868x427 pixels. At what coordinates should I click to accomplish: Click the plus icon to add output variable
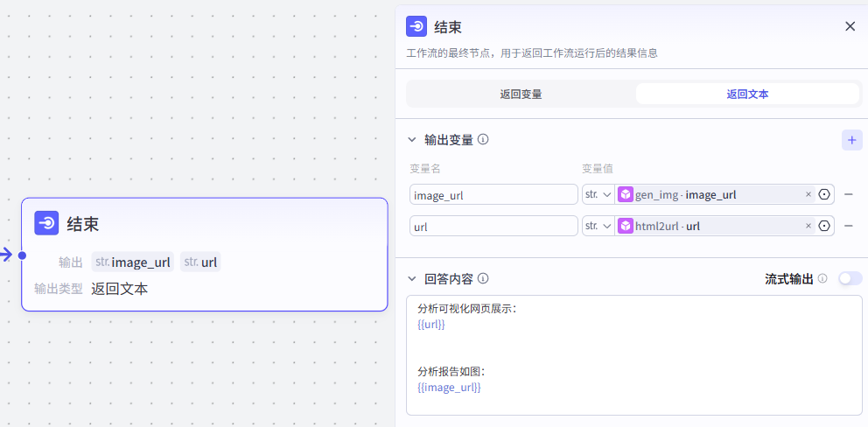pyautogui.click(x=851, y=140)
